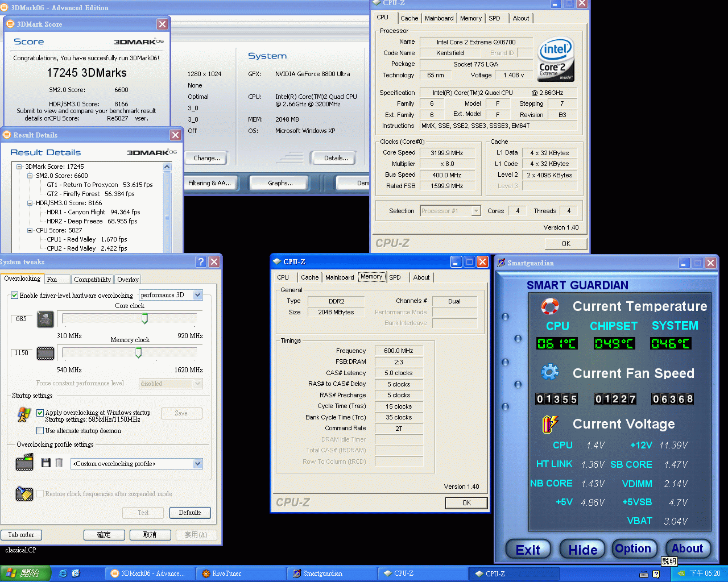This screenshot has height=582, width=728.
Task: Click the CPU-Z memory window title icon
Action: pos(277,261)
